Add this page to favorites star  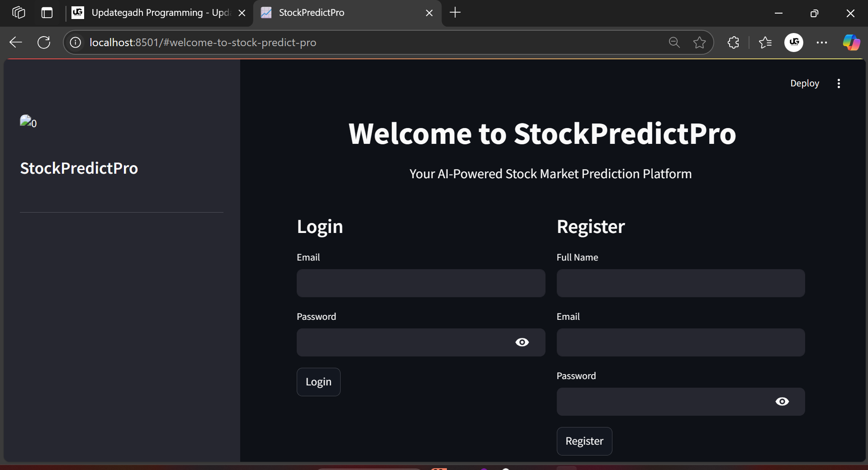point(699,43)
